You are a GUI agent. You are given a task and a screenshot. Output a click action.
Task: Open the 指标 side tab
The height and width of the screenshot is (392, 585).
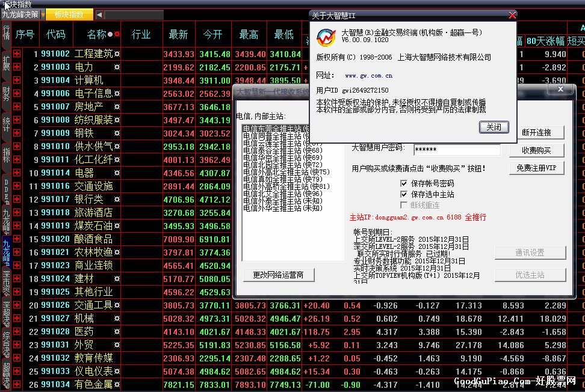point(6,156)
